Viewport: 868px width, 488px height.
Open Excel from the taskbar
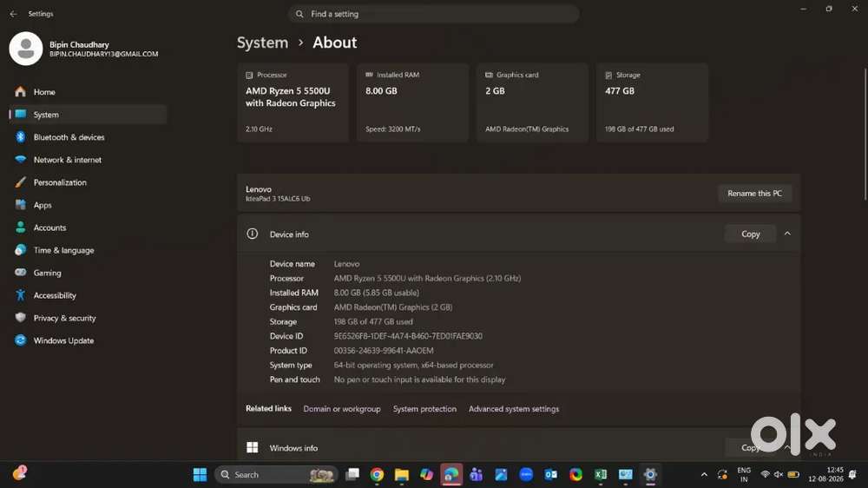(601, 475)
